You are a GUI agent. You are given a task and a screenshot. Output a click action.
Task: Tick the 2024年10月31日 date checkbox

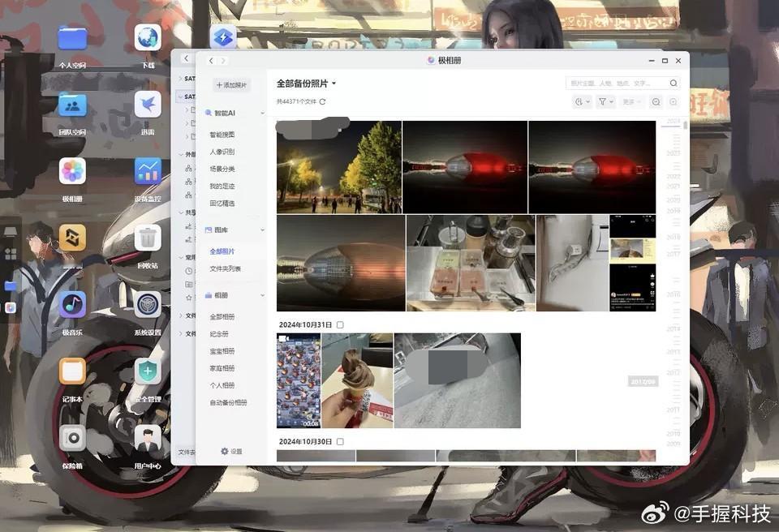tap(340, 325)
